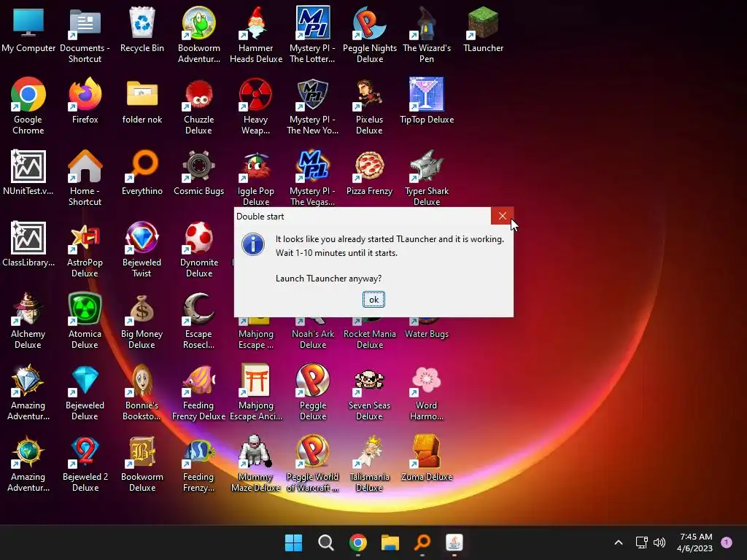The width and height of the screenshot is (747, 560).
Task: Open the volume control in tray
Action: [x=659, y=542]
